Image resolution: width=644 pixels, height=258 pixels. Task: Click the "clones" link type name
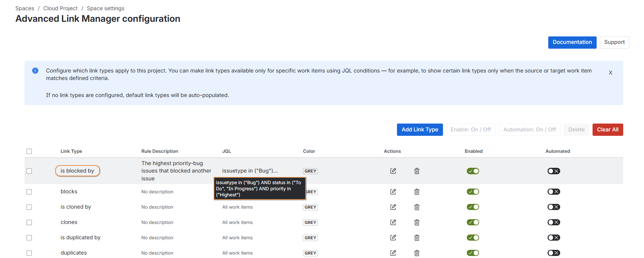pos(69,222)
